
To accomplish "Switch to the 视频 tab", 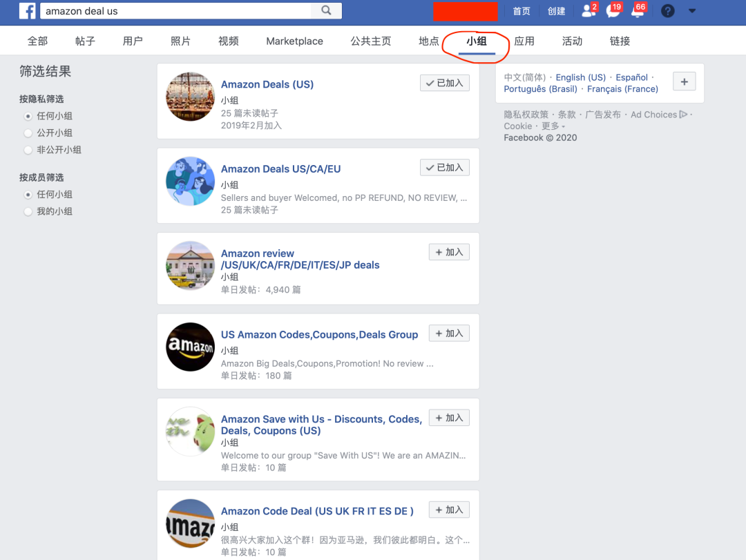I will (x=229, y=41).
